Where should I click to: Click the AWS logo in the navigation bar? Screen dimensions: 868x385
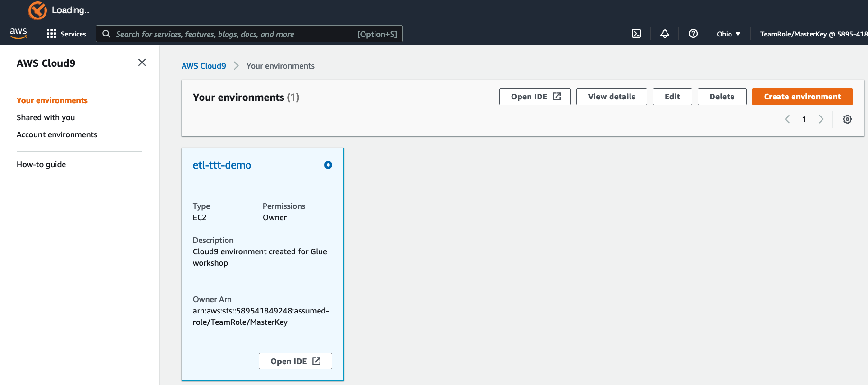coord(18,34)
